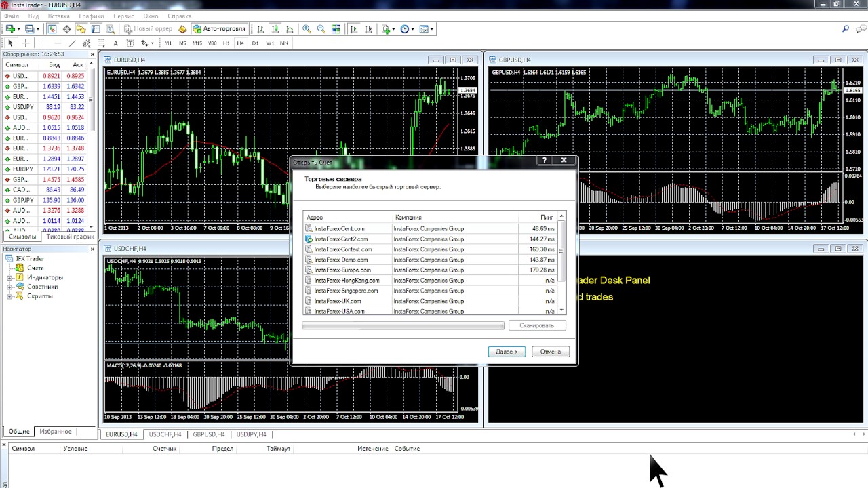The image size is (868, 488).
Task: Toggle the Market Watch panel icon
Action: 52,29
